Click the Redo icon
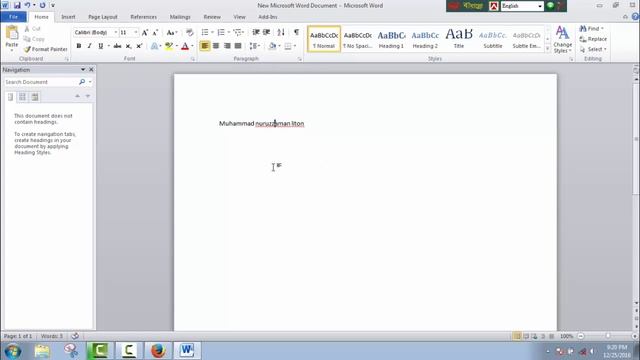640x360 pixels. pos(42,5)
